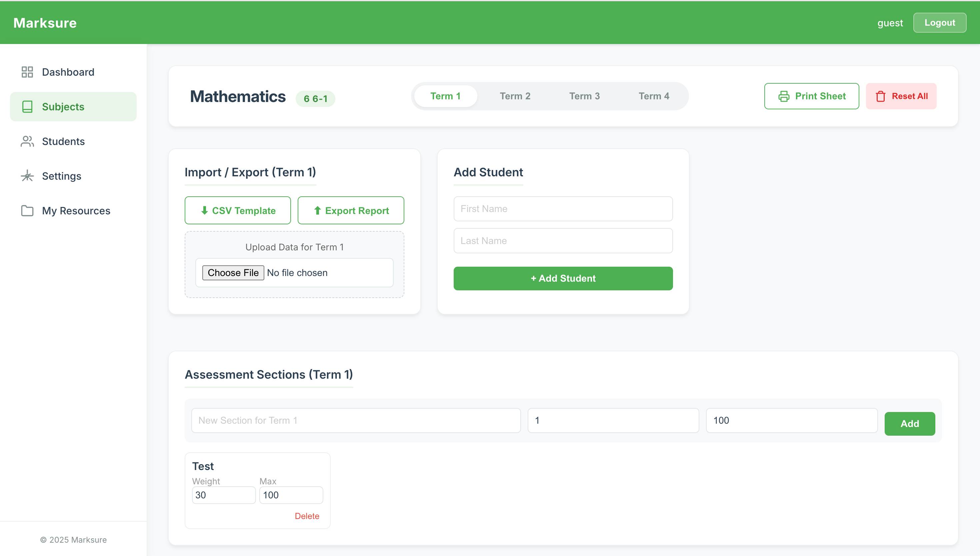Switch to the Term 2 tab

point(515,96)
